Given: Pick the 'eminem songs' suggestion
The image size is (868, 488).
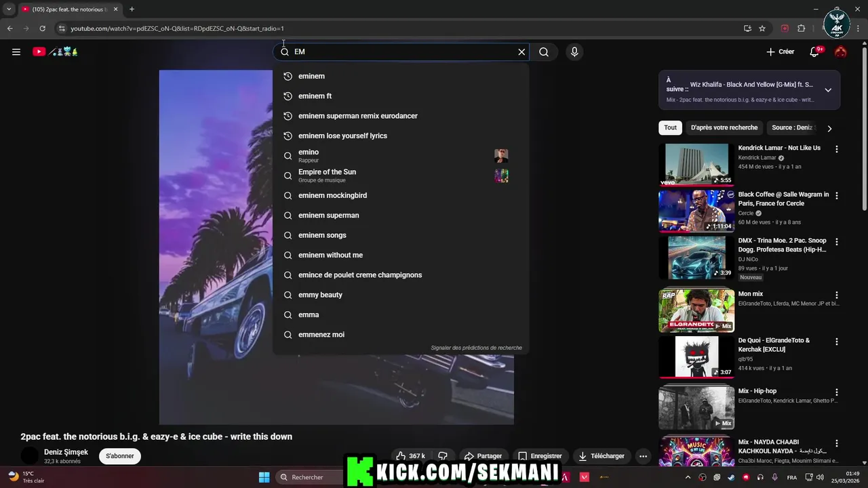Looking at the screenshot, I should point(401,235).
